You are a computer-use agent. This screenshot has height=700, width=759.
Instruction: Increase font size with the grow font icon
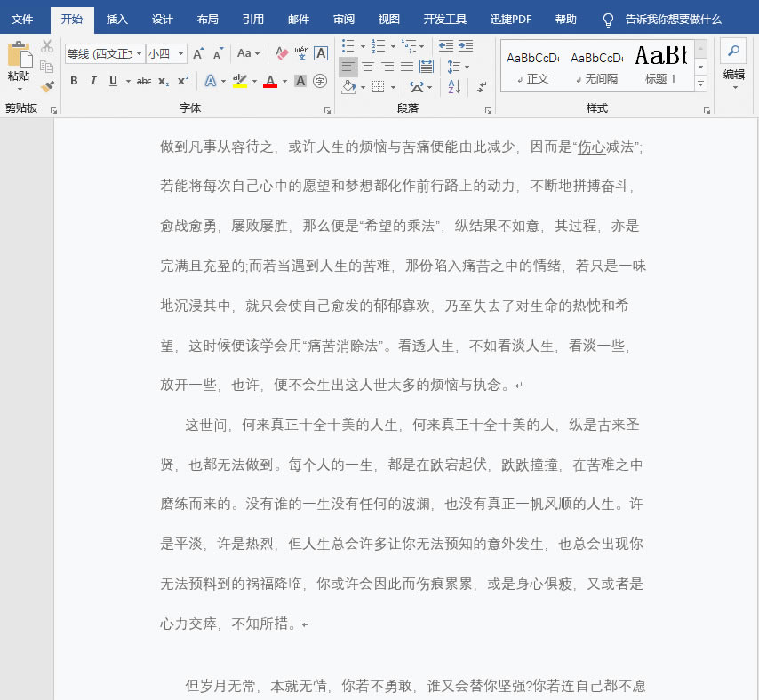[199, 54]
